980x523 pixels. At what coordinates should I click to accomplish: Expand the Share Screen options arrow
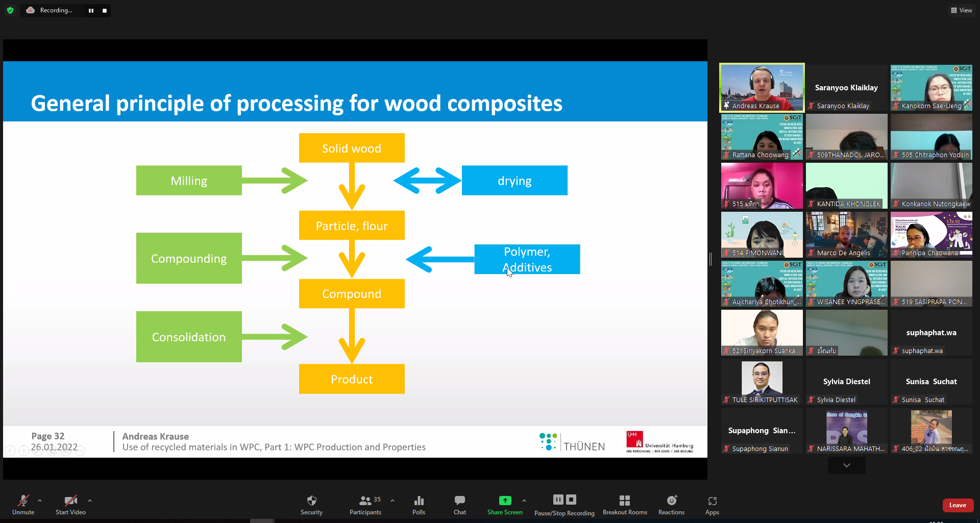pos(524,501)
